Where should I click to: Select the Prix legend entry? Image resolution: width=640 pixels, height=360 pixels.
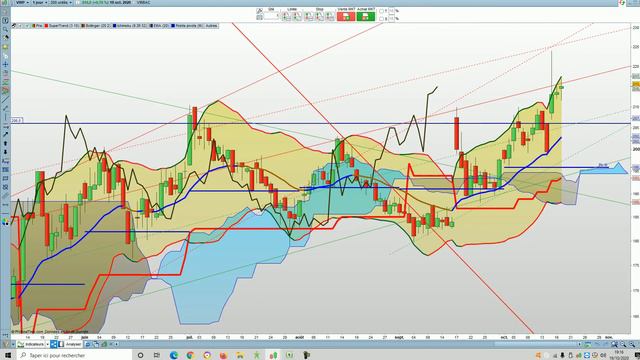pos(37,26)
